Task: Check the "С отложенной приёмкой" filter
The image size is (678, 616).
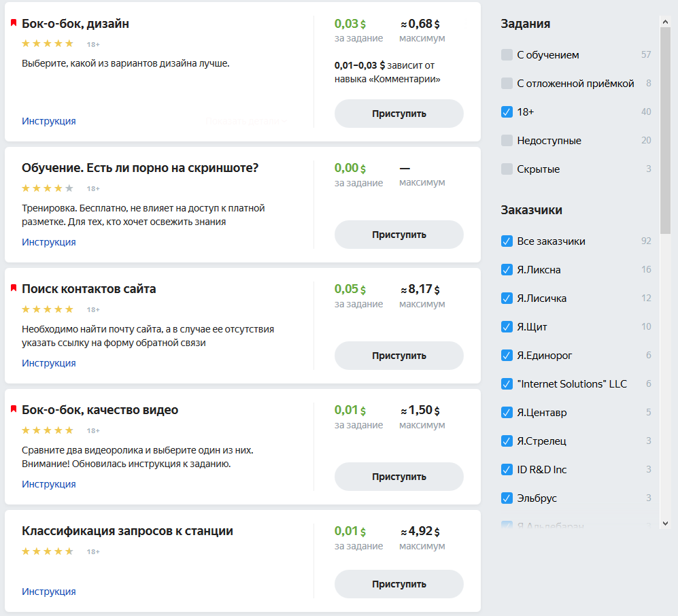Action: (x=507, y=84)
